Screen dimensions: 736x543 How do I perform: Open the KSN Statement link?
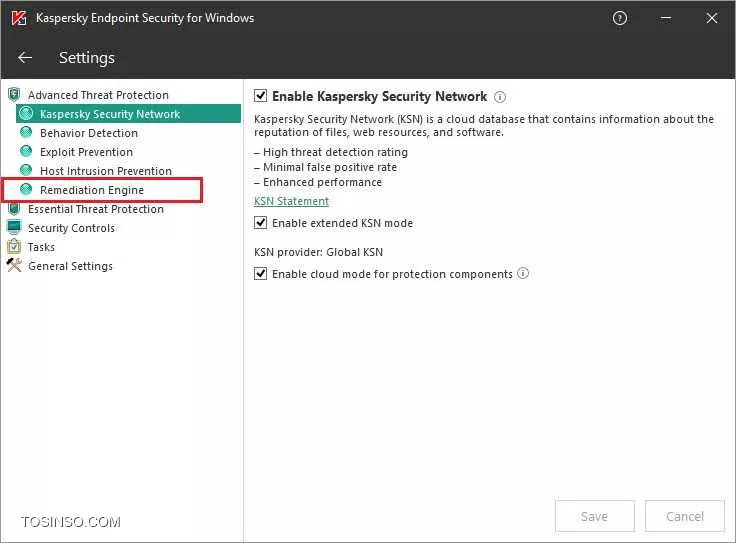(x=291, y=201)
